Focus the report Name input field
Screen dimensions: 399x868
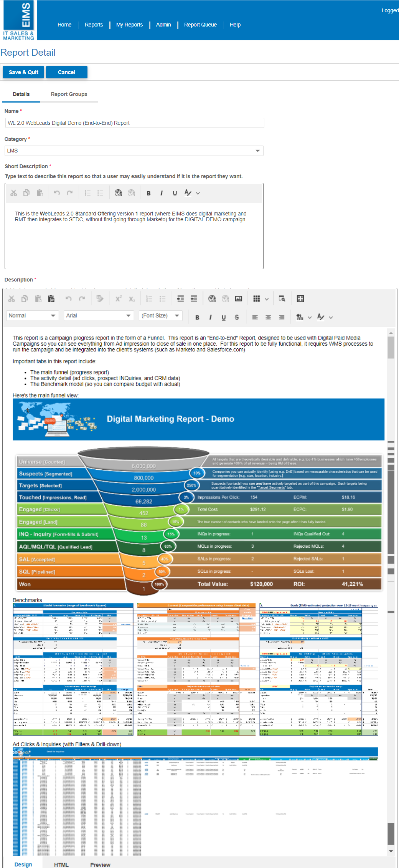135,123
